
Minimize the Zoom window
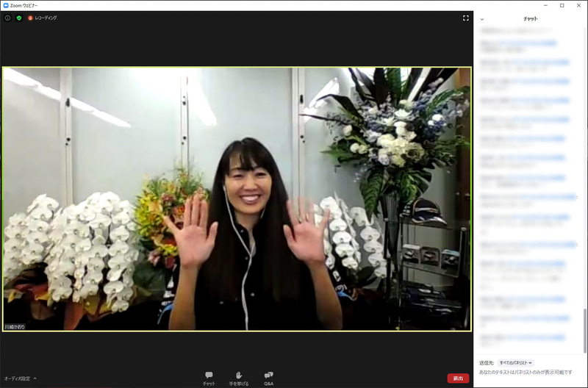click(545, 6)
